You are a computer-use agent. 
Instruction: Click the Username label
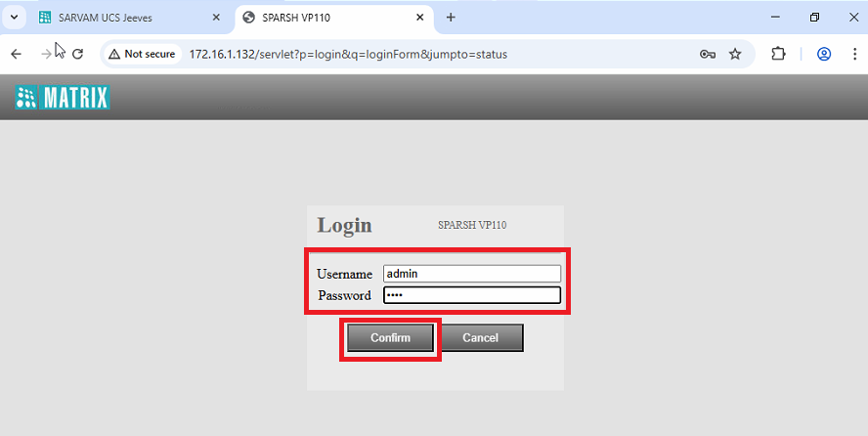coord(344,274)
